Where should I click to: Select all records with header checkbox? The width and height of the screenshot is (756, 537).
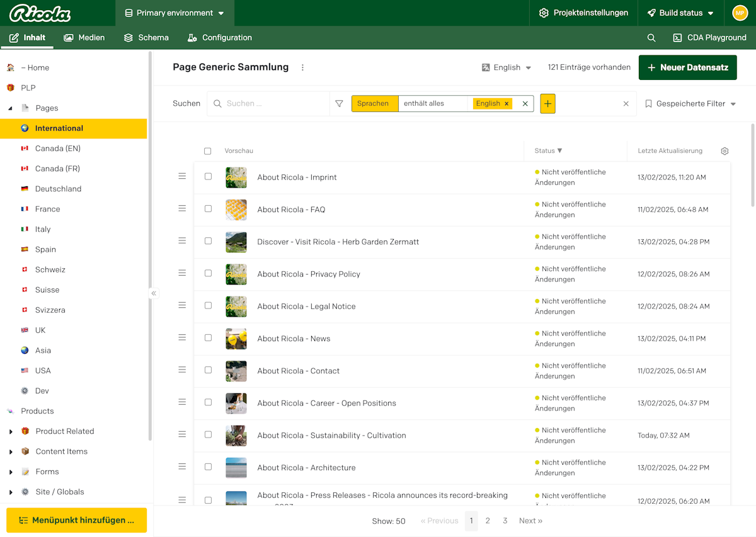pos(208,151)
